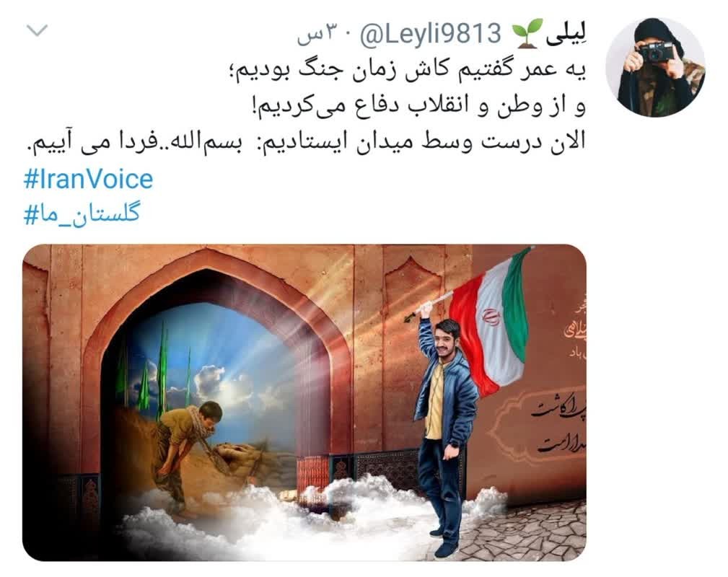Open the profile avatar with camera

(655, 67)
